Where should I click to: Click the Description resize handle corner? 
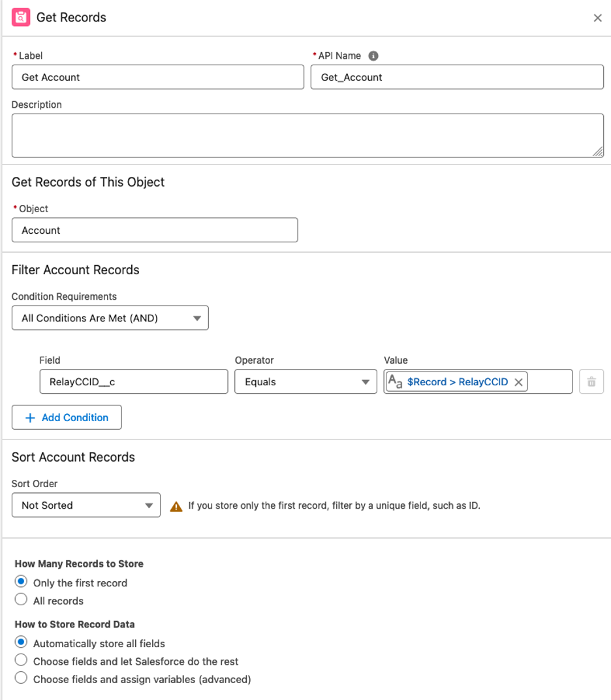pos(598,151)
